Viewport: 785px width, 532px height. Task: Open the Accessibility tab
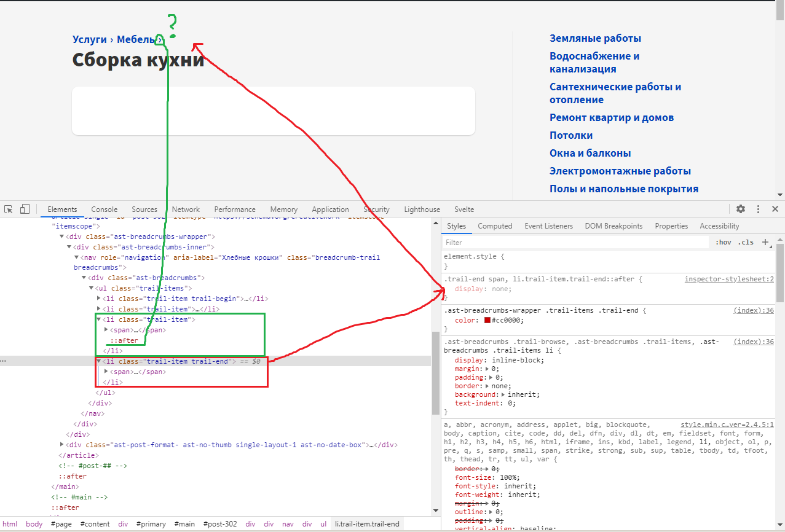coord(719,226)
